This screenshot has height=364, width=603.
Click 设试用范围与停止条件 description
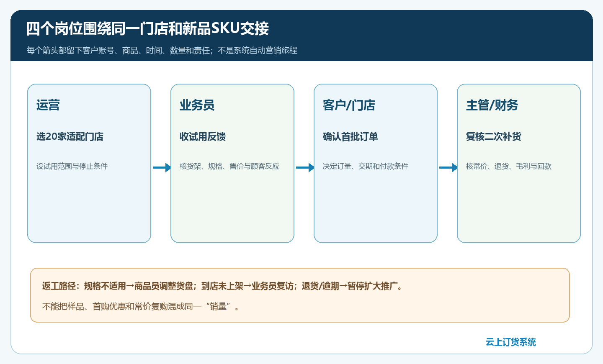click(x=72, y=166)
